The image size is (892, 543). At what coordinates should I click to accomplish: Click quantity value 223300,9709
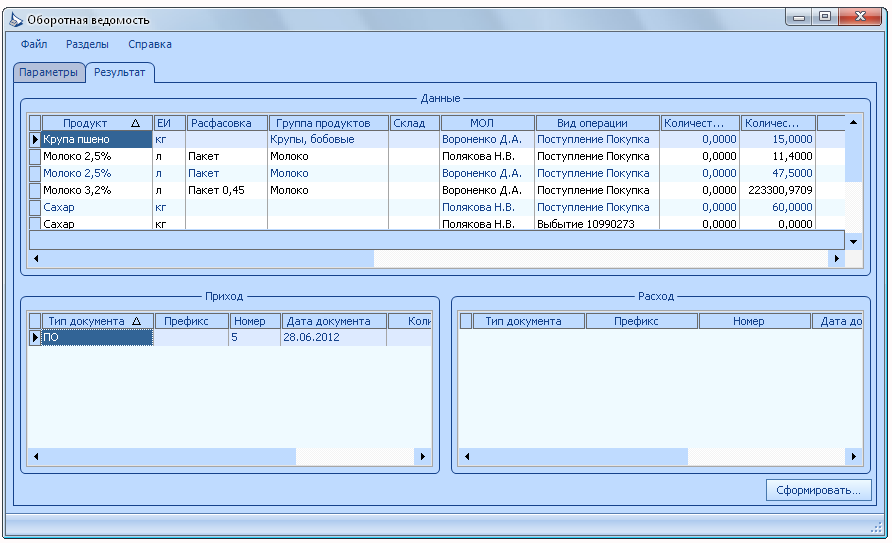(778, 190)
